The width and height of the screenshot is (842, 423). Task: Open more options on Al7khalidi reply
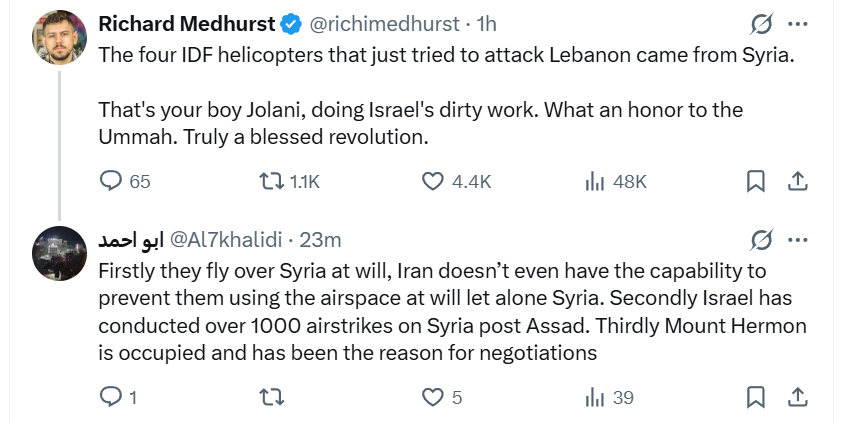798,240
